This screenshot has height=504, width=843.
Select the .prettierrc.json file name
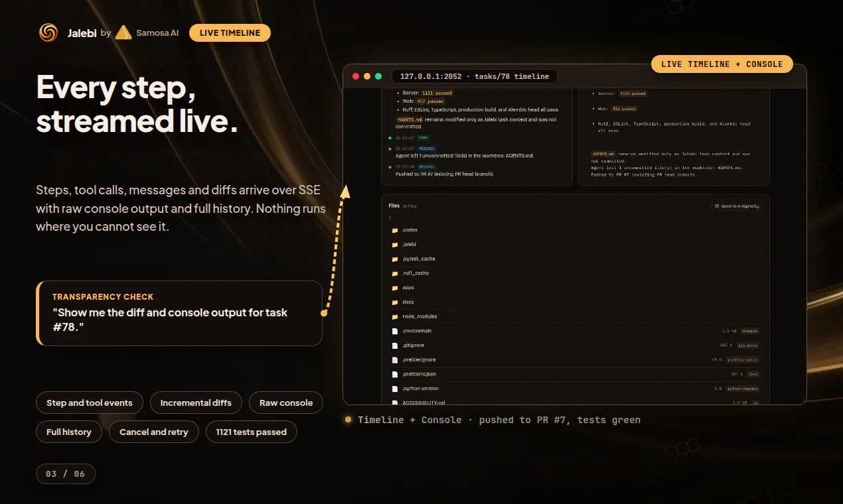pos(419,374)
